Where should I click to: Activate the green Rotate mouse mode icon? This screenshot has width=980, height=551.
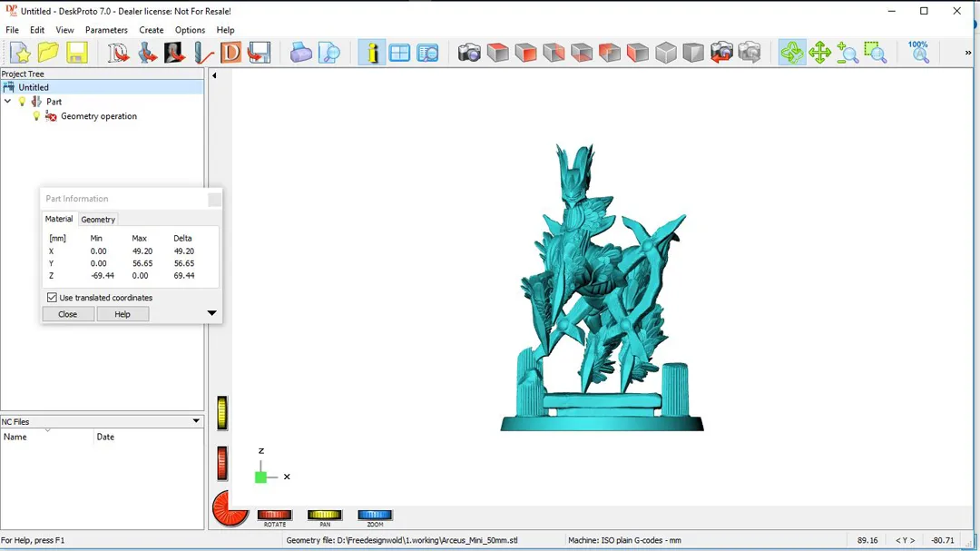[x=792, y=53]
